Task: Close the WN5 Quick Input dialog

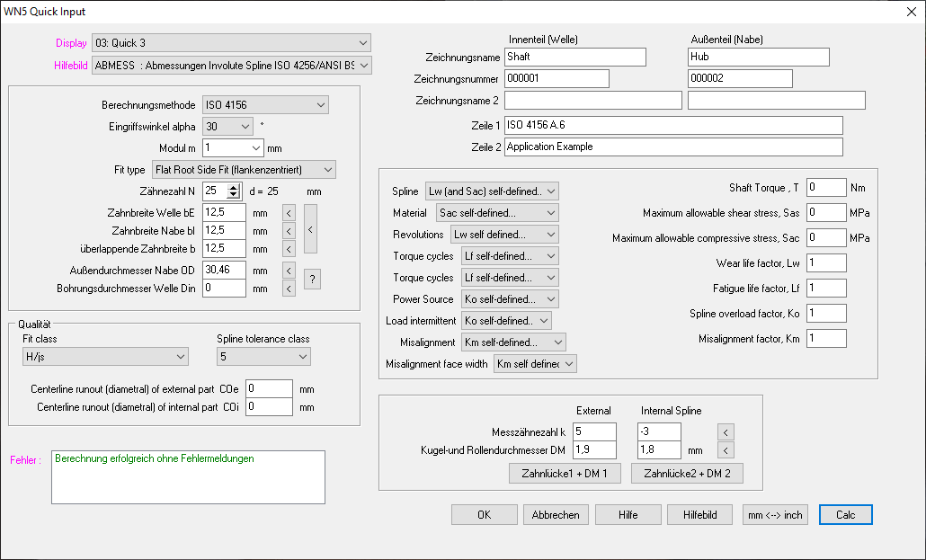Action: (x=912, y=11)
